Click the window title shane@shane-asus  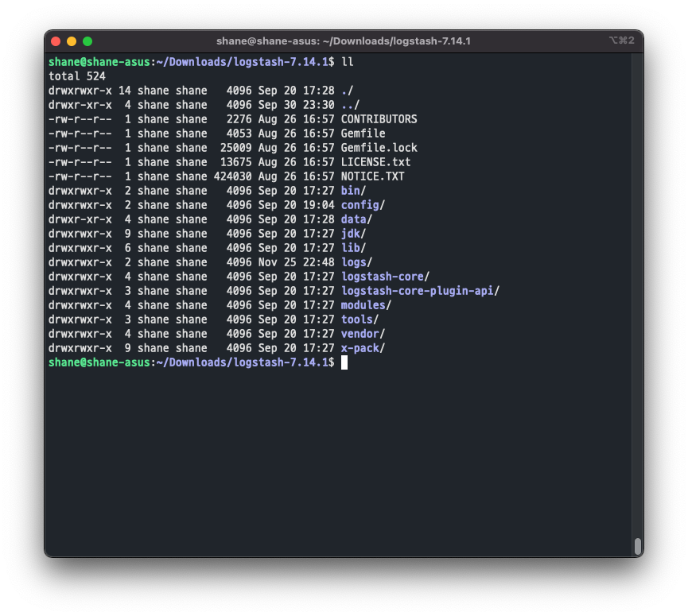click(x=344, y=41)
